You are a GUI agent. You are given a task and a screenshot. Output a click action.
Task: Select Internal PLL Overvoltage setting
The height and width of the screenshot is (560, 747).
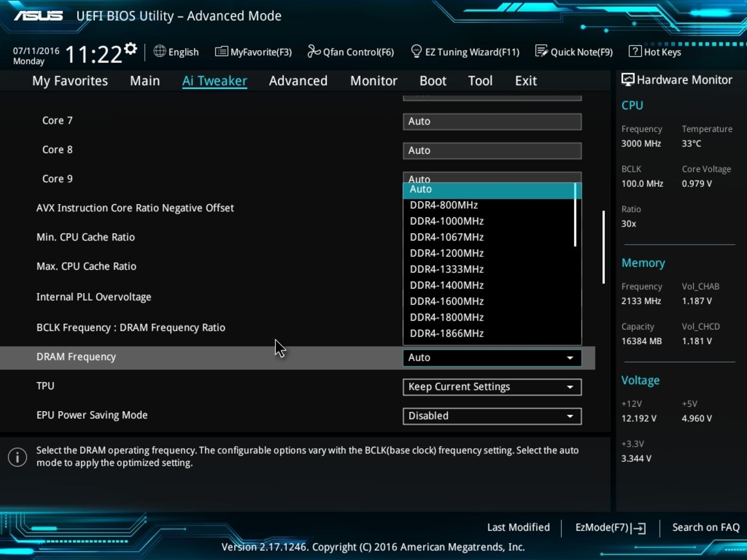[x=94, y=297]
